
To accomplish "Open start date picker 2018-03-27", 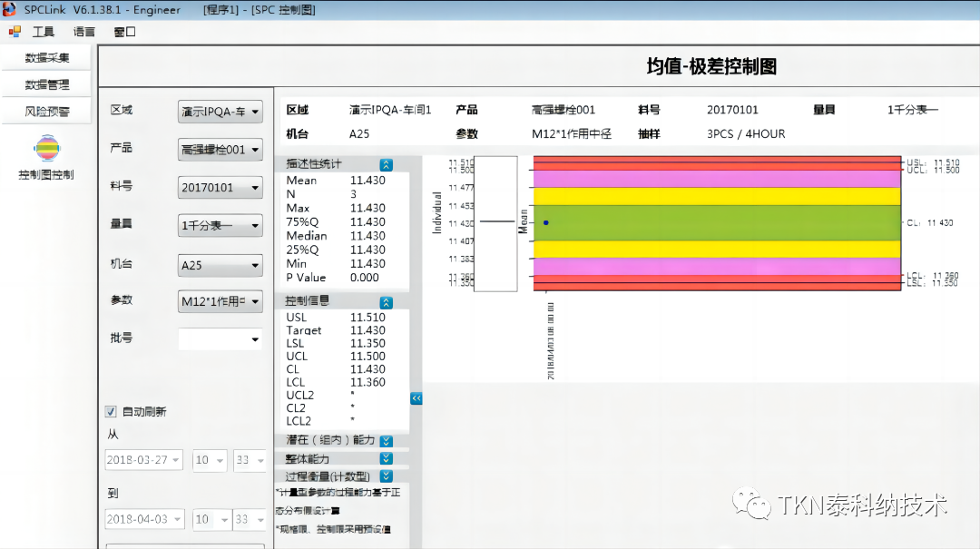I will (143, 460).
